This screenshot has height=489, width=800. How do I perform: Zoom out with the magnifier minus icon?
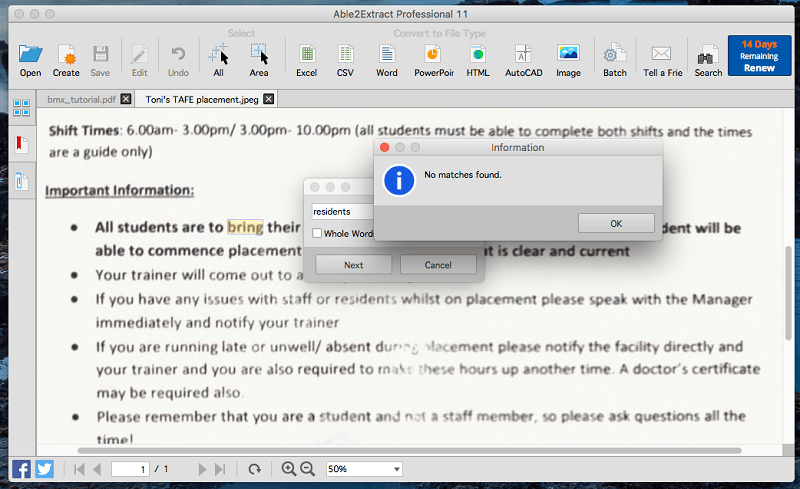[x=307, y=469]
